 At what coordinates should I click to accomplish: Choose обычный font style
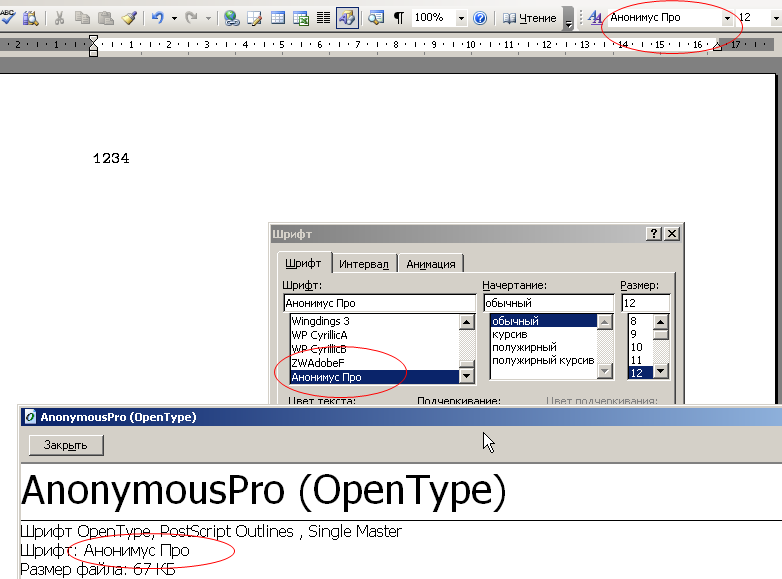click(544, 321)
